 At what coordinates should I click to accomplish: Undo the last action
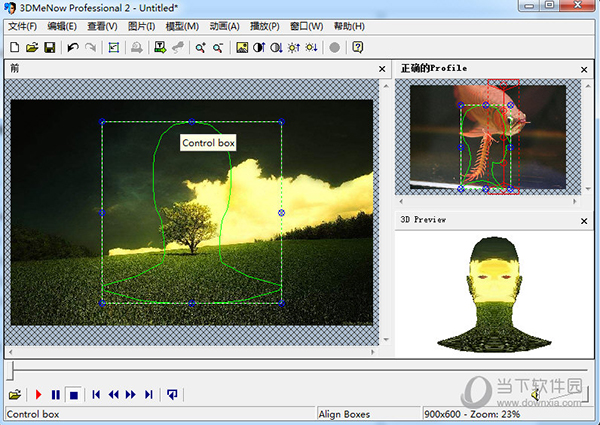click(73, 47)
